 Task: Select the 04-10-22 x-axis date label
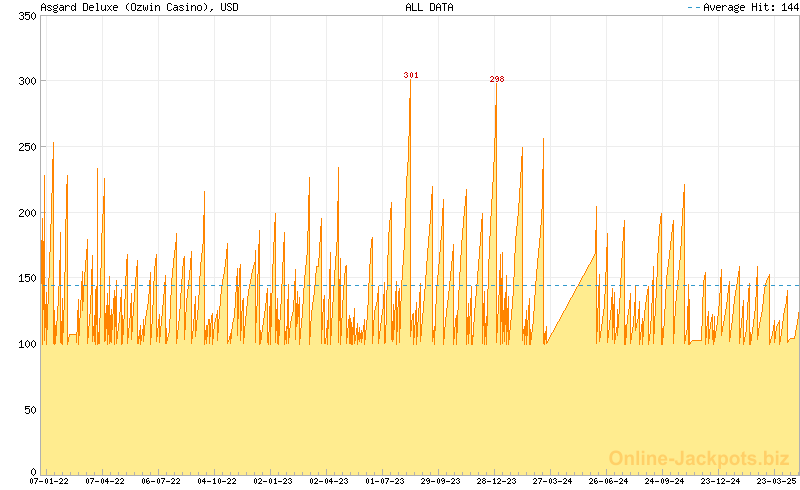click(x=217, y=481)
